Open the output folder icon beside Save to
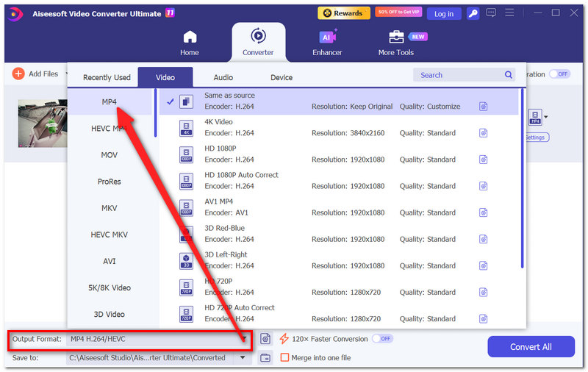This screenshot has height=372, width=588. click(x=265, y=358)
